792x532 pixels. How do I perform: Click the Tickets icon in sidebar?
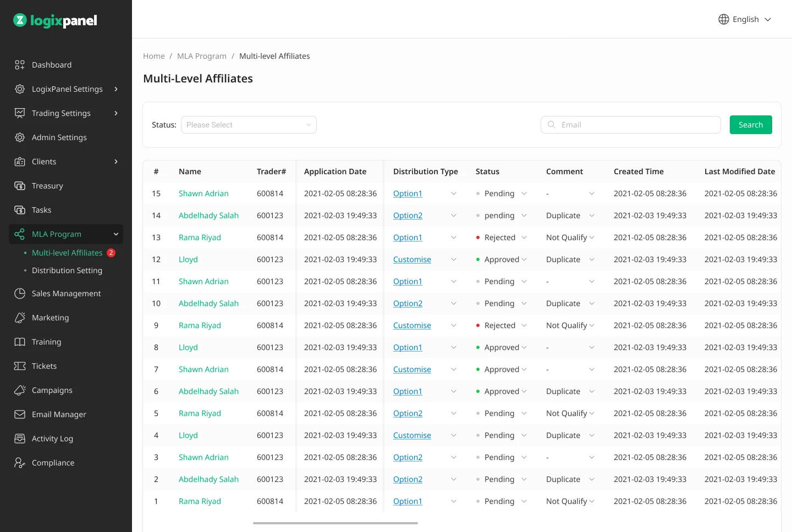tap(20, 366)
